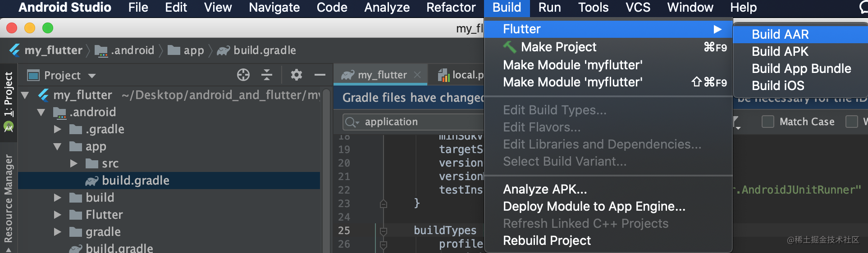The width and height of the screenshot is (868, 253).
Task: Collapse all icon in Project panel toolbar
Action: 267,75
